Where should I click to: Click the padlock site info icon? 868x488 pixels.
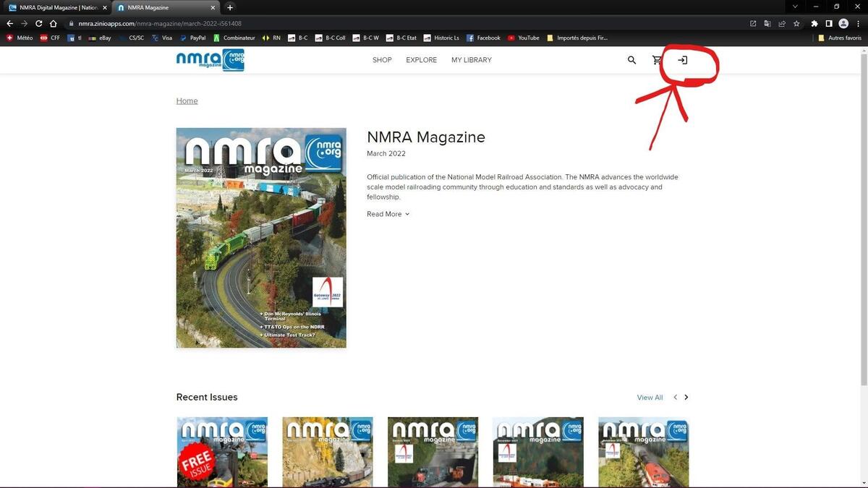(71, 24)
